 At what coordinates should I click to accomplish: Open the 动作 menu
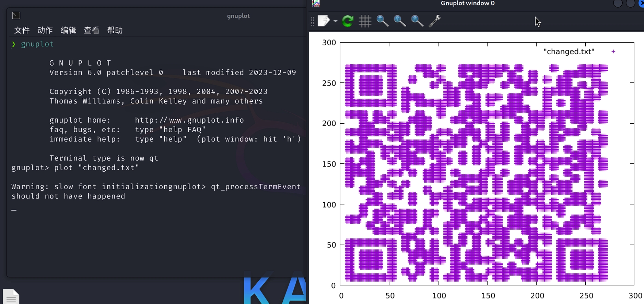(x=45, y=30)
